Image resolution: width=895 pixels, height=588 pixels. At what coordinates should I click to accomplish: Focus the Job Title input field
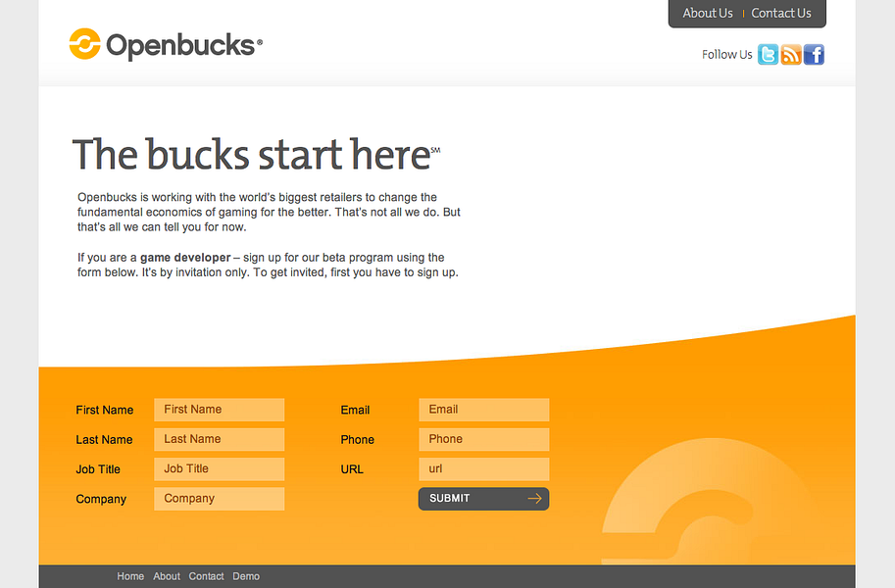click(220, 469)
